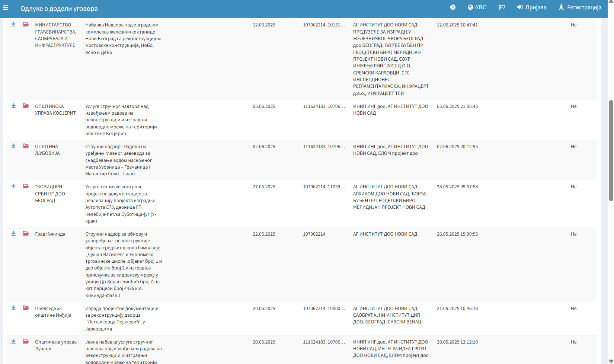Download the Град Кикинда decision document
614x364 pixels.
(13, 234)
